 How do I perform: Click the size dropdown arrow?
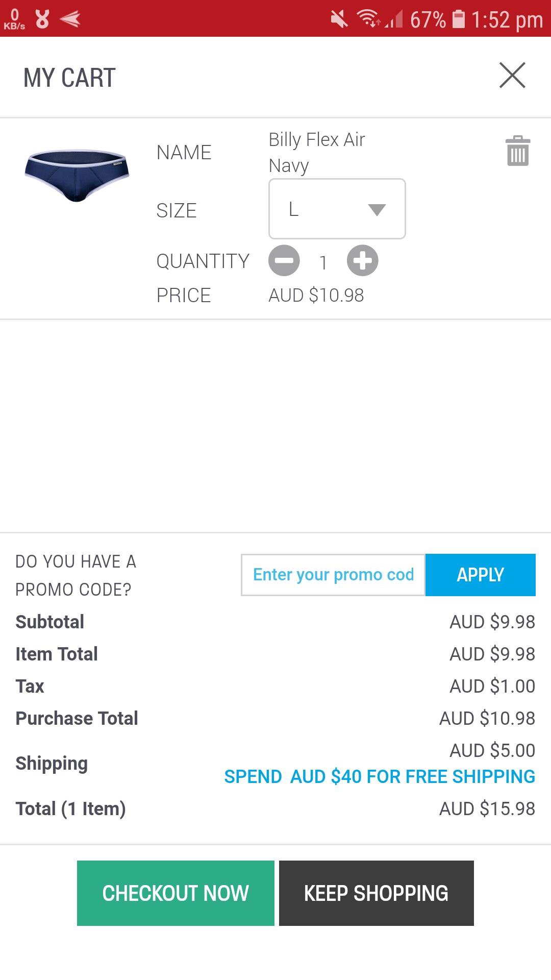[377, 210]
